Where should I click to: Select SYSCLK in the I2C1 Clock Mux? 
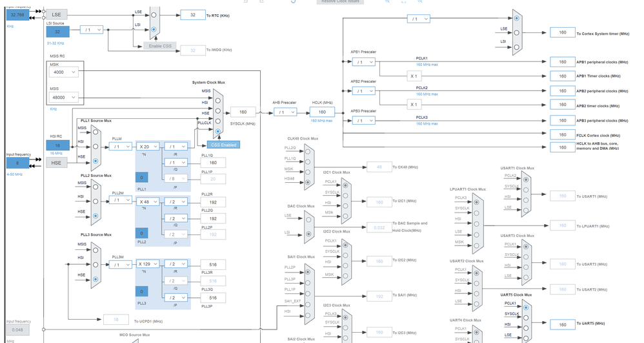(x=345, y=196)
